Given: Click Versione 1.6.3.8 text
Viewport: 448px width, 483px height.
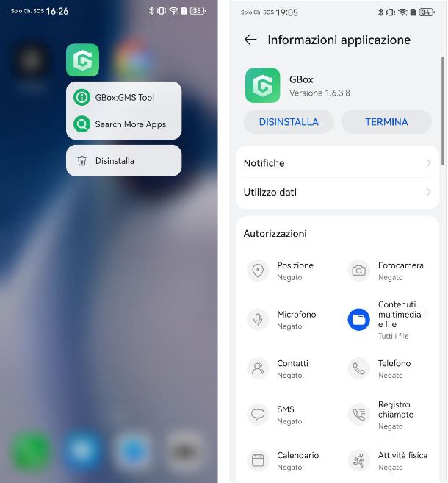Looking at the screenshot, I should point(319,93).
